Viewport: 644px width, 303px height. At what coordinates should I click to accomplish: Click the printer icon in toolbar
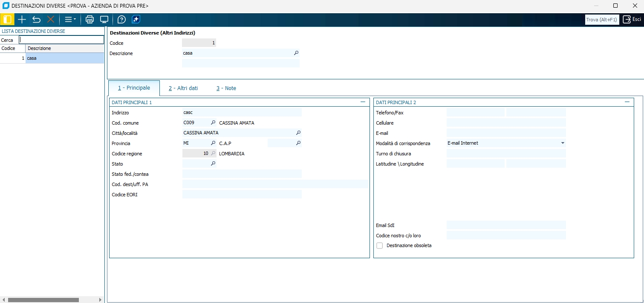click(x=90, y=19)
